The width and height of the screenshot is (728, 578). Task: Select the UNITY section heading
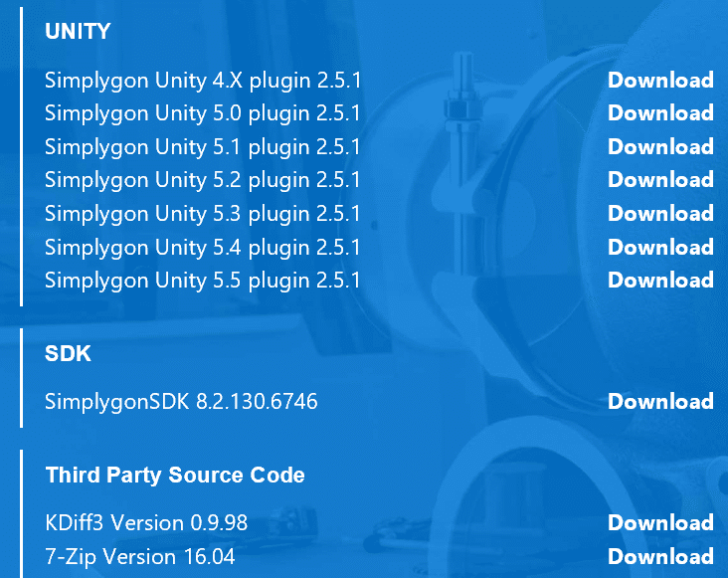pos(78,32)
